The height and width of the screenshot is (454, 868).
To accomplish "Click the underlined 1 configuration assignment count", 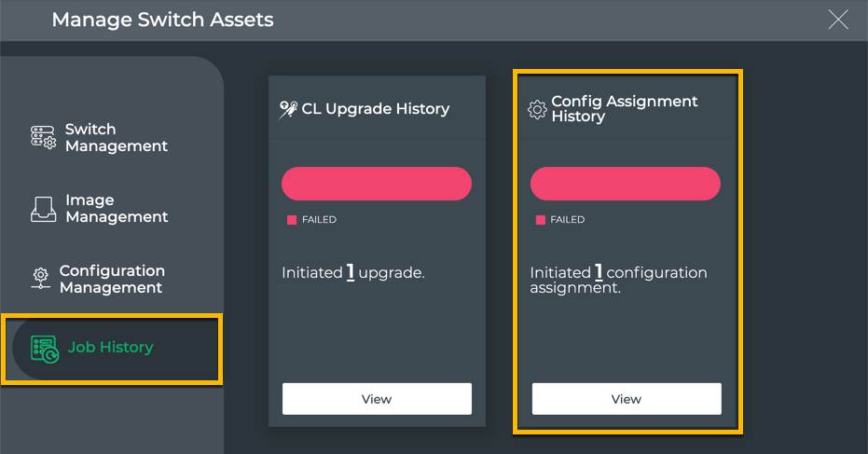I will click(599, 273).
